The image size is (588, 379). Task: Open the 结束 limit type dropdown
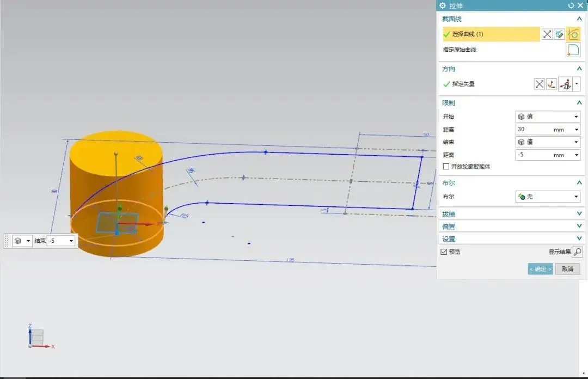[548, 142]
